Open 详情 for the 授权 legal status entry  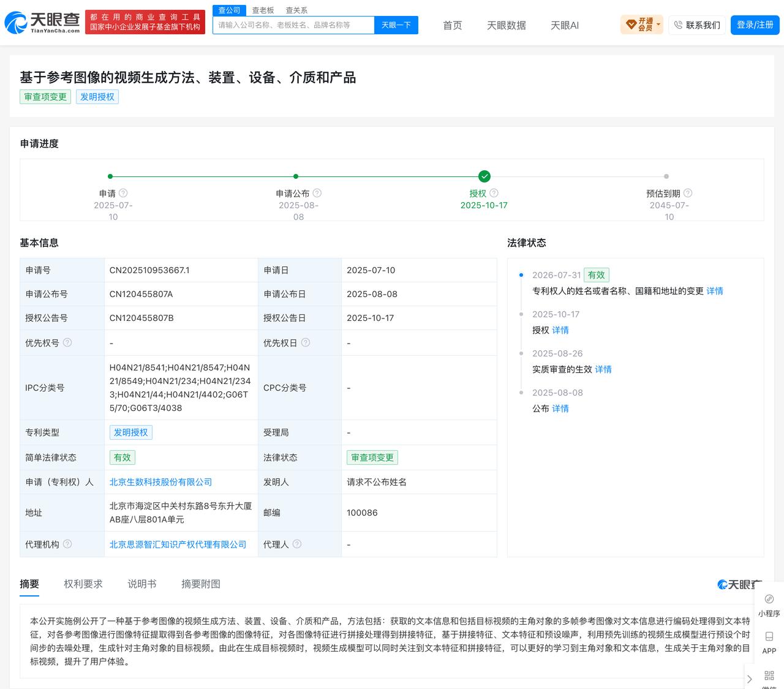560,330
